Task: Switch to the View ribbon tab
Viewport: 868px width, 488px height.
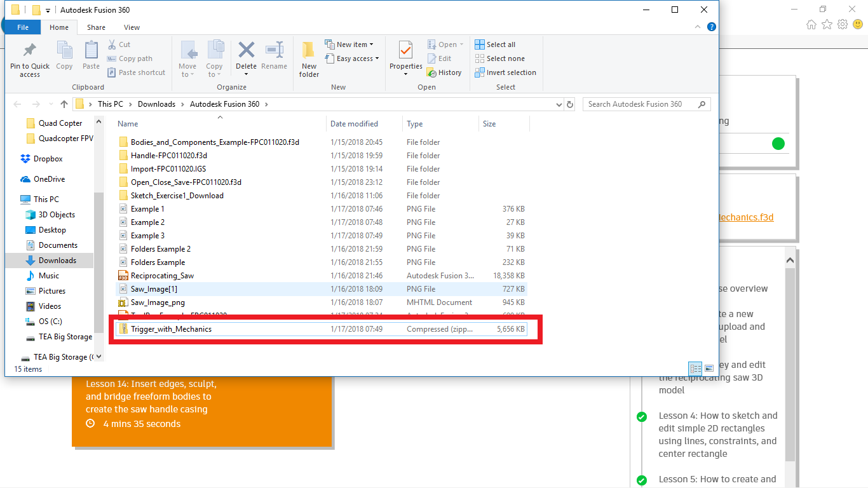Action: [x=132, y=27]
